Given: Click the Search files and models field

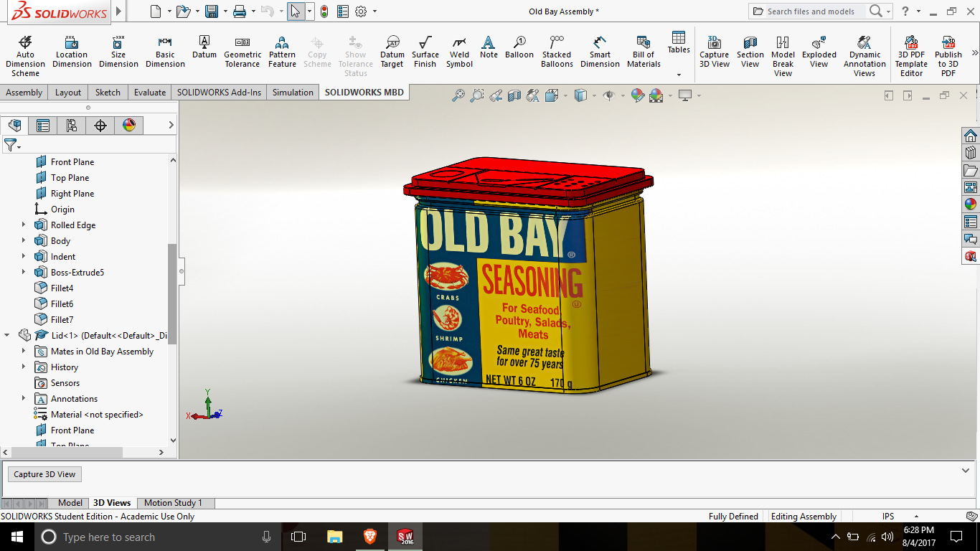Looking at the screenshot, I should 809,11.
